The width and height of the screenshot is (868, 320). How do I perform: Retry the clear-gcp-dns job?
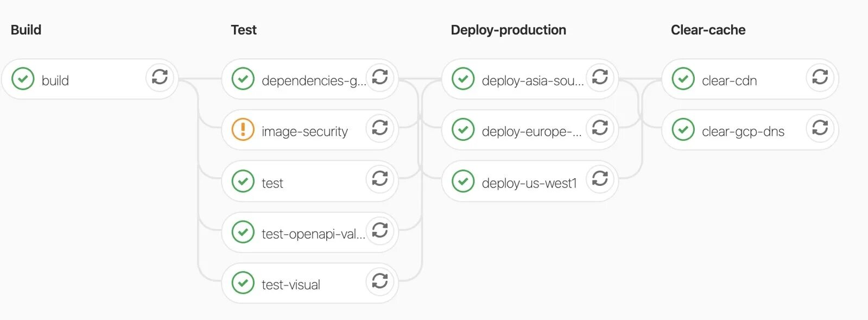click(820, 128)
